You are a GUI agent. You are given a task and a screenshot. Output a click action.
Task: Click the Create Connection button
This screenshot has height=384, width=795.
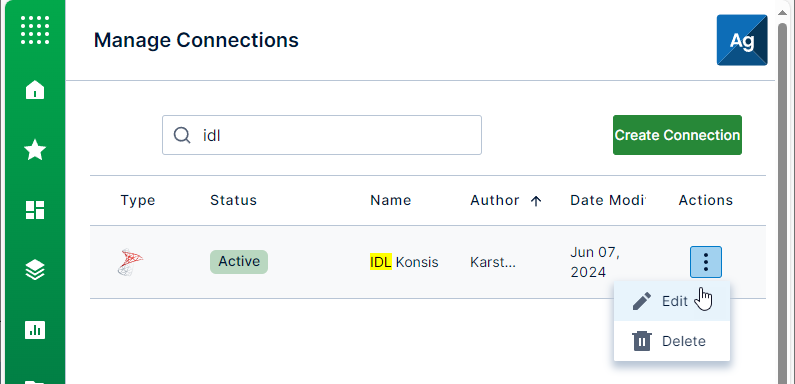pos(677,135)
